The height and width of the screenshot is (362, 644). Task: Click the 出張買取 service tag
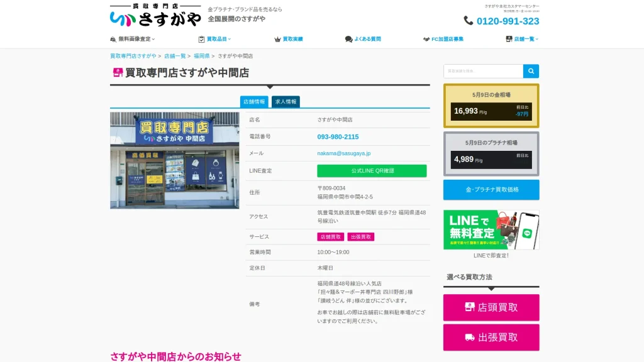click(x=360, y=237)
